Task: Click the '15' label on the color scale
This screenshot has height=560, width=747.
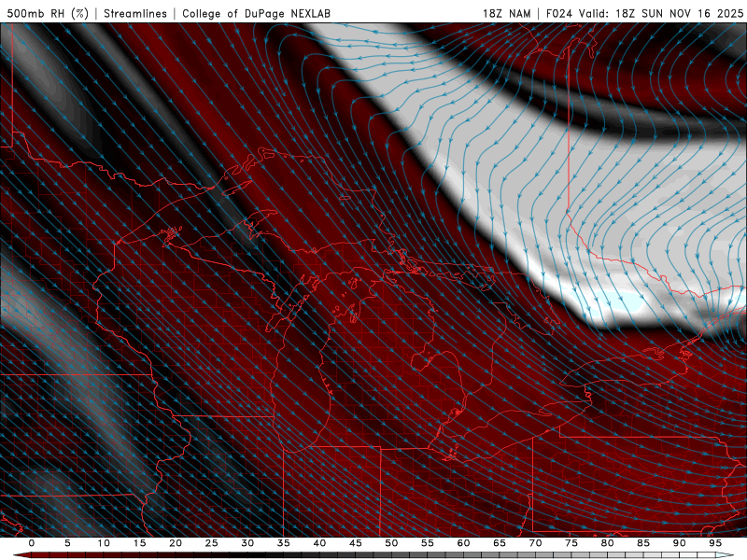Action: pos(139,543)
